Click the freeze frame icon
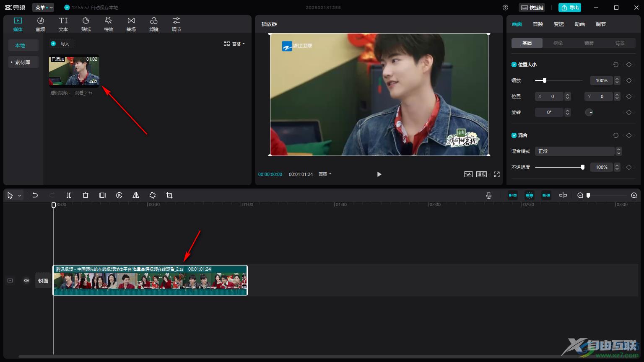 tap(102, 195)
